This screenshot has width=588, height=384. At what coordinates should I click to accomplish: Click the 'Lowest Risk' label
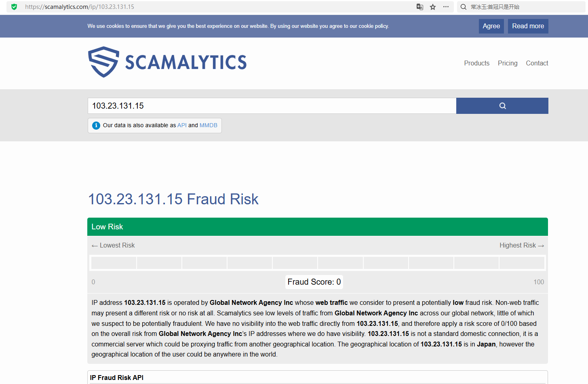click(x=113, y=246)
